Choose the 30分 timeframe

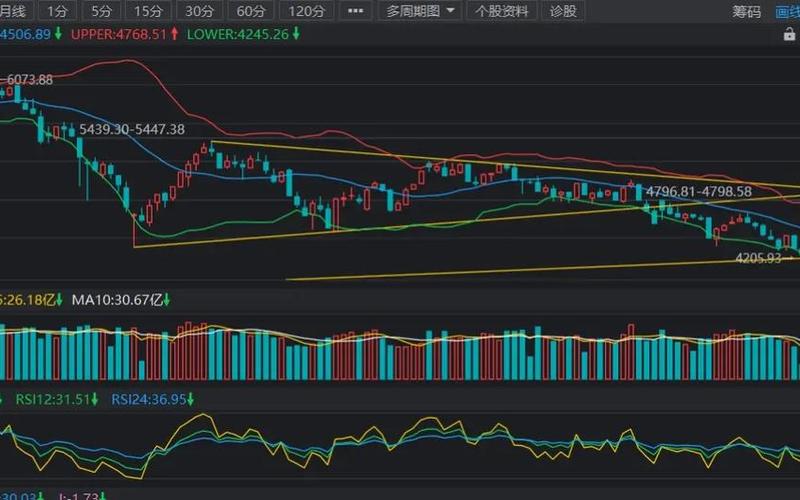200,11
